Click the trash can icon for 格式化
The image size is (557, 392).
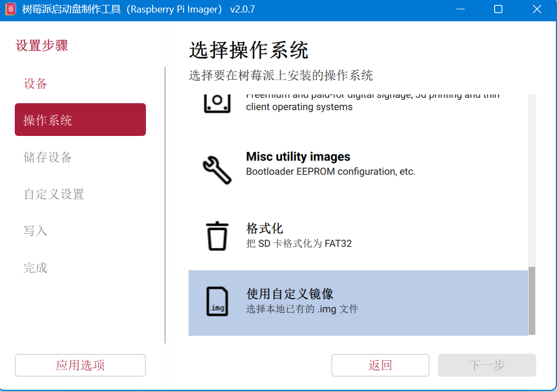pyautogui.click(x=217, y=236)
